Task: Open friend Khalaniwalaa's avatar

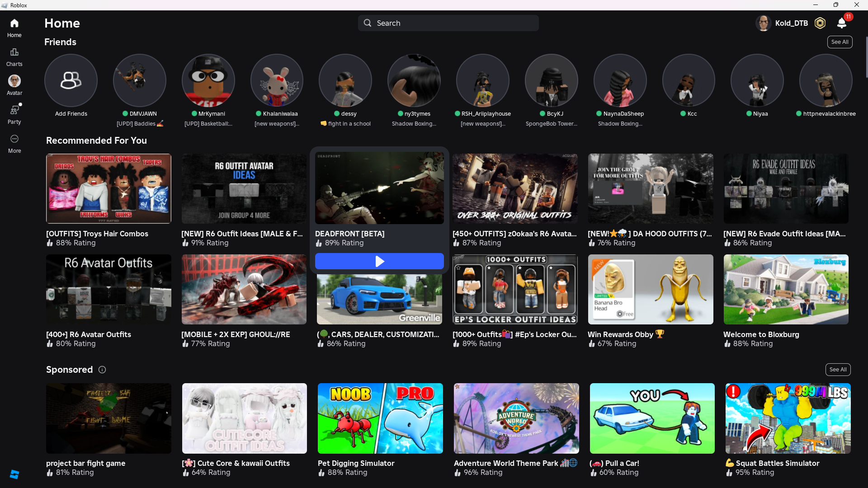Action: (x=277, y=80)
